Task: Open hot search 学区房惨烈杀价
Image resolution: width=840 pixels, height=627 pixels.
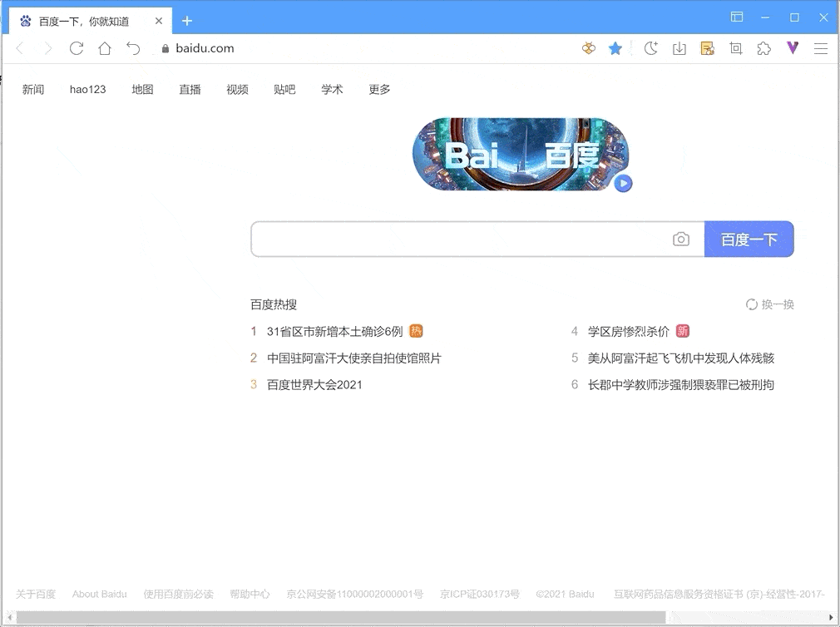Action: 629,332
